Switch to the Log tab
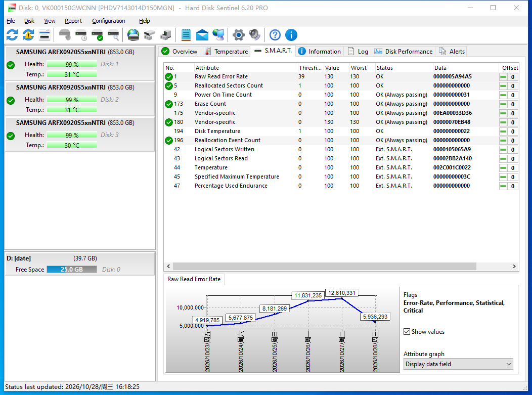Screen dimensions: 532x395 [358, 51]
